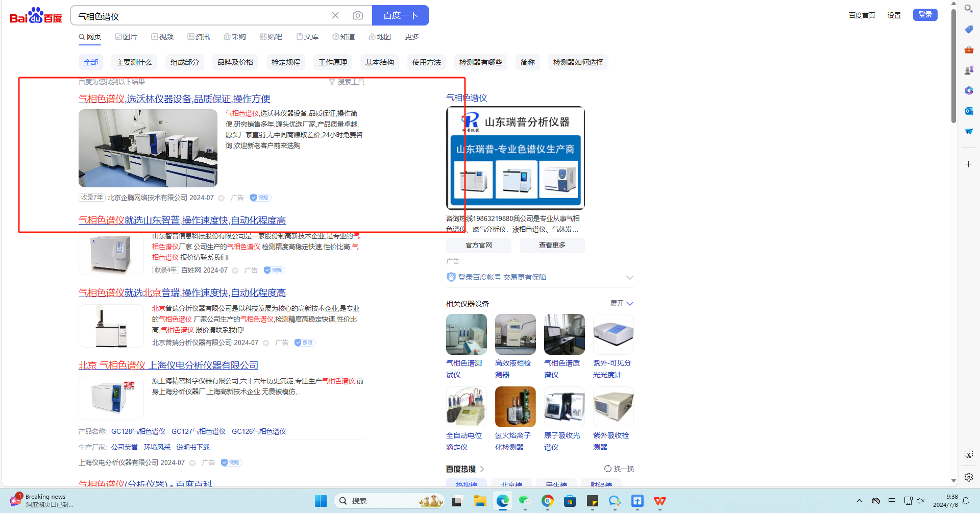Click into the search input field
The width and height of the screenshot is (980, 513).
[x=202, y=16]
